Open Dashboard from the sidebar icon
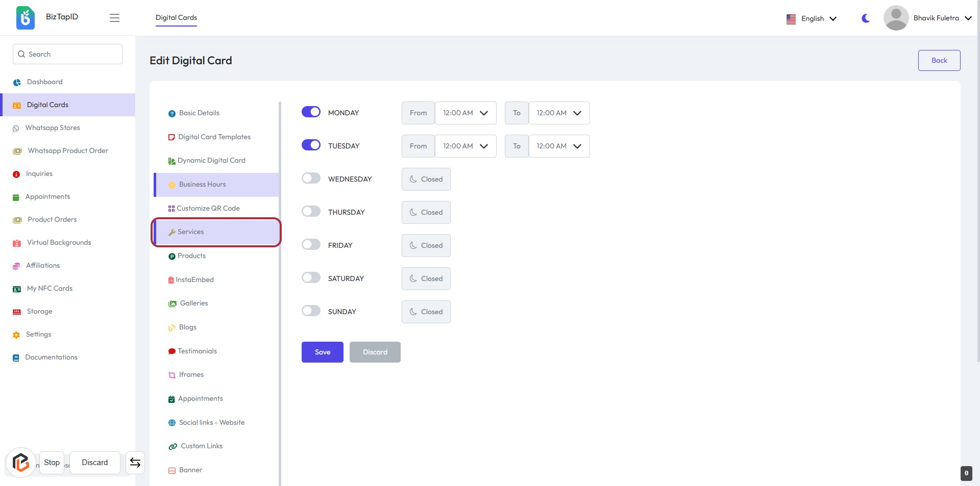The width and height of the screenshot is (980, 486). pos(17,82)
